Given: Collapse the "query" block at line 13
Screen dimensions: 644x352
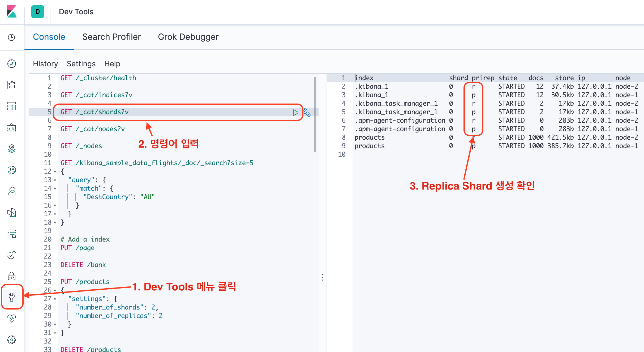Looking at the screenshot, I should coord(55,180).
